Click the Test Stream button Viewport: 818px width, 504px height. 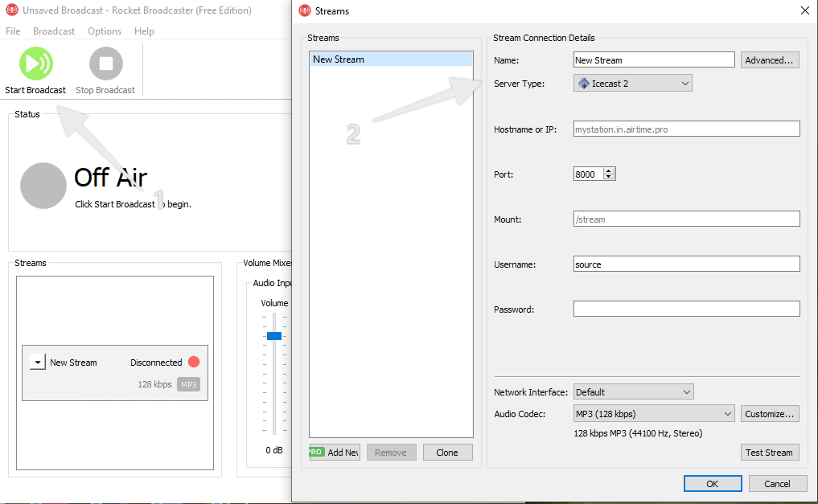click(x=769, y=452)
